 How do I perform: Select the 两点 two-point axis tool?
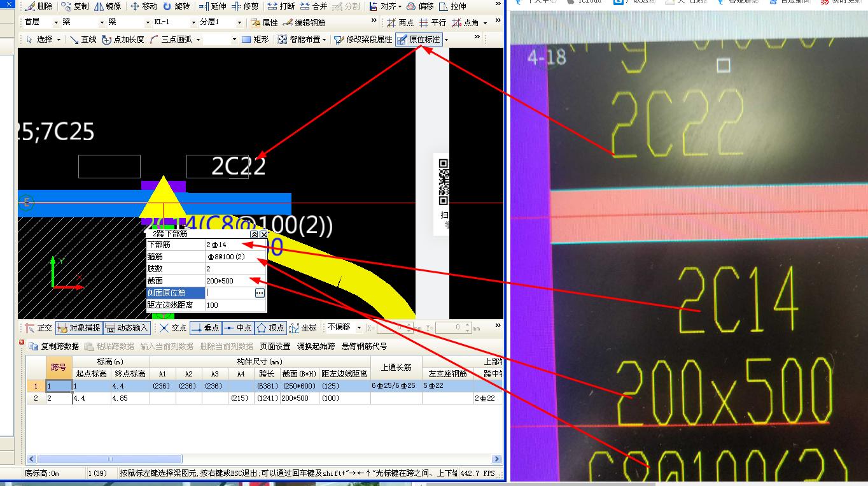[400, 22]
